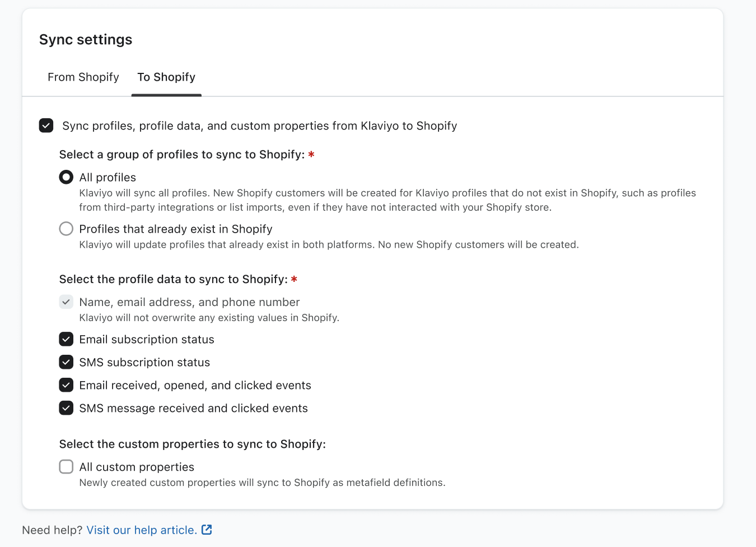Click the 'All profiles' label text
This screenshot has width=756, height=547.
coord(108,178)
